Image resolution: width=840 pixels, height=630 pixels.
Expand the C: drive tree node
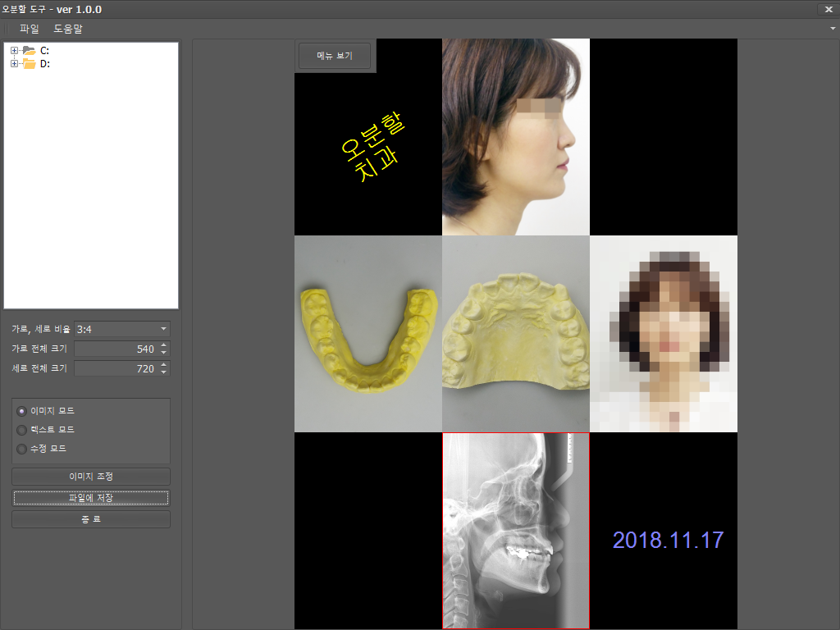14,51
